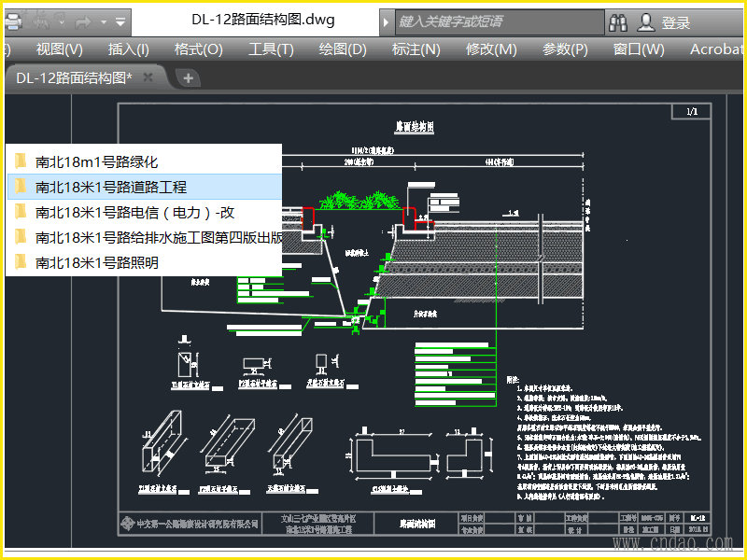The image size is (747, 560).
Task: Select the DL-12路面结构图 drawing tab
Action: click(x=74, y=78)
